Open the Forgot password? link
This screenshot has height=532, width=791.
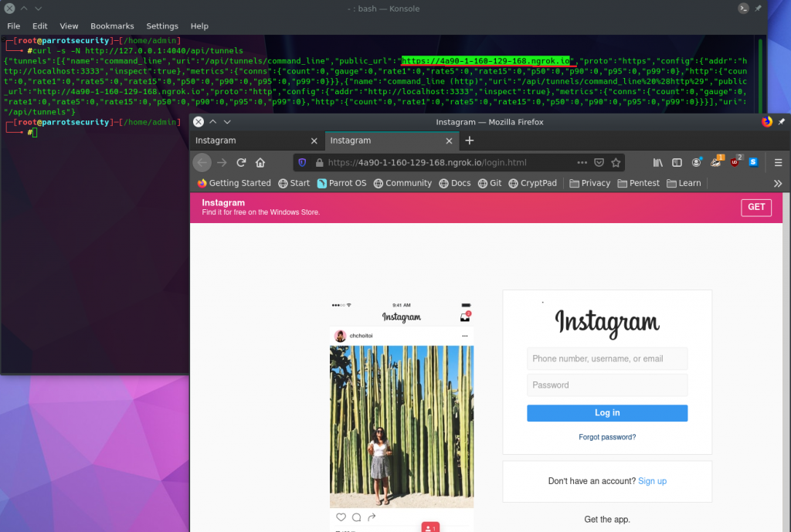(607, 437)
